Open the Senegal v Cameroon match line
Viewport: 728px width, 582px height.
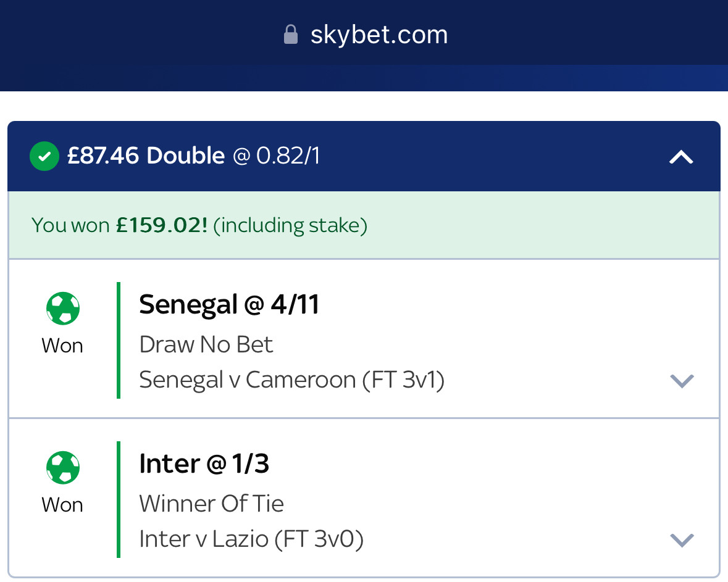coord(291,380)
